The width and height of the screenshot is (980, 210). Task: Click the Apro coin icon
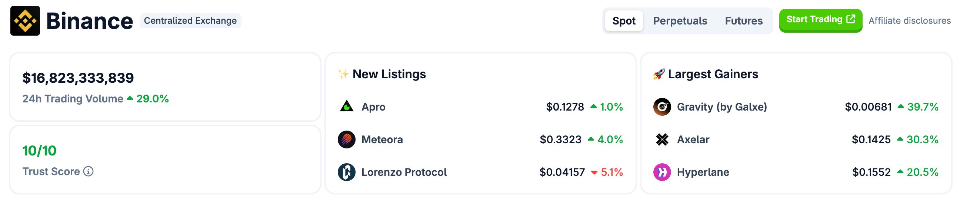[x=346, y=107]
